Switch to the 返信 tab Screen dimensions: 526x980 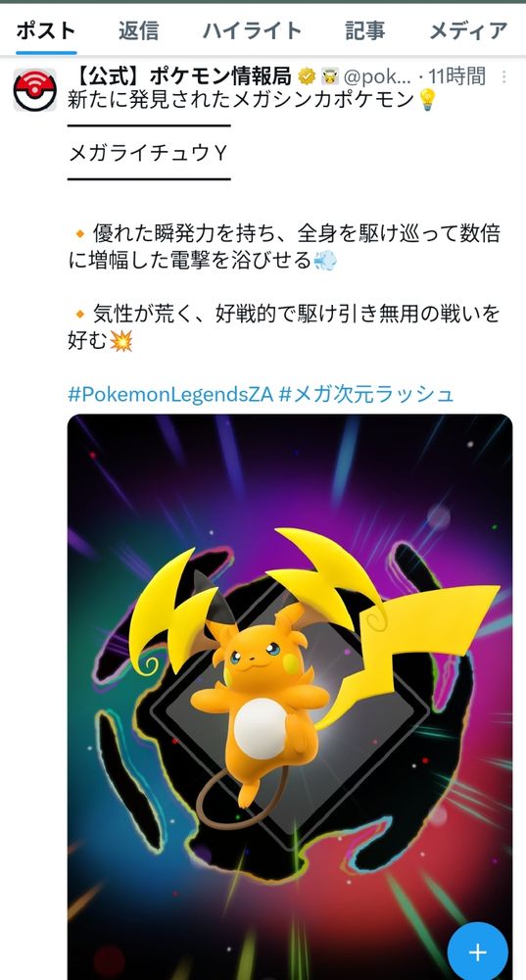[x=139, y=30]
